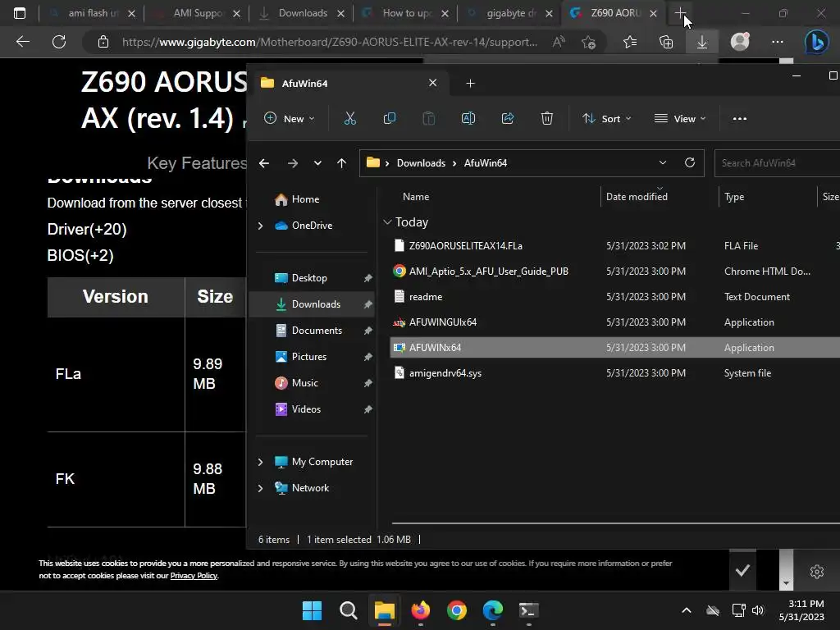Reload the Gigabyte page in Edge
The height and width of the screenshot is (630, 840).
coord(59,41)
